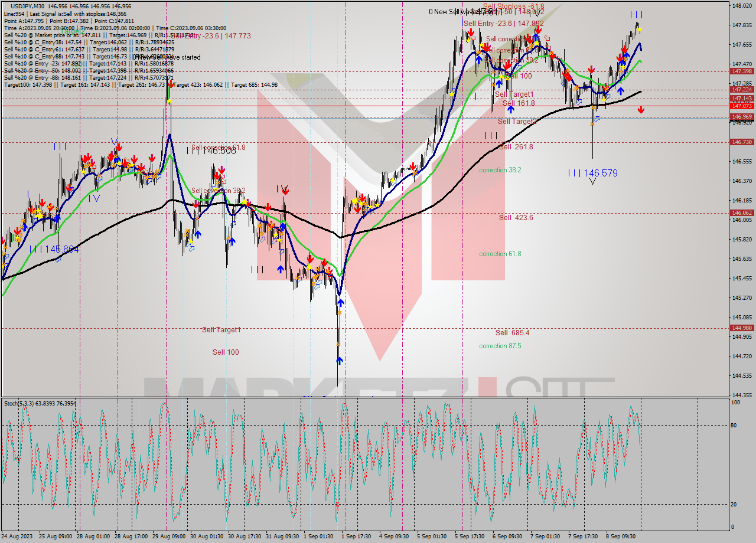Click the '6 Sep 09:30' time label
This screenshot has height=543, width=756.
508,537
